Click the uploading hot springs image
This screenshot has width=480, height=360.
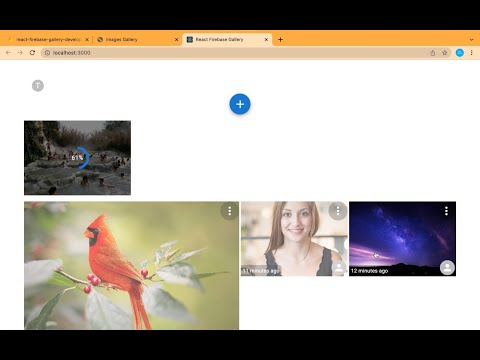77,158
